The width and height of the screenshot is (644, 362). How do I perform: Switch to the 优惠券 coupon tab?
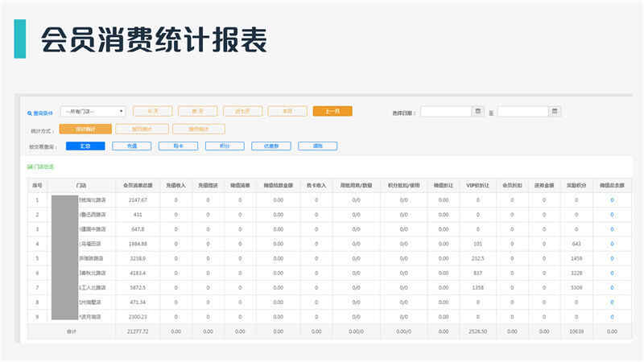(x=271, y=146)
